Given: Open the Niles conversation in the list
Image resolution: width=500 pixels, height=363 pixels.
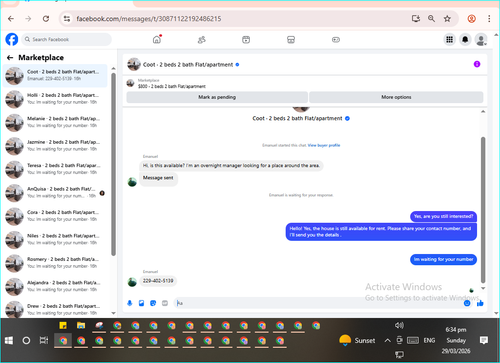Looking at the screenshot, I should click(55, 240).
